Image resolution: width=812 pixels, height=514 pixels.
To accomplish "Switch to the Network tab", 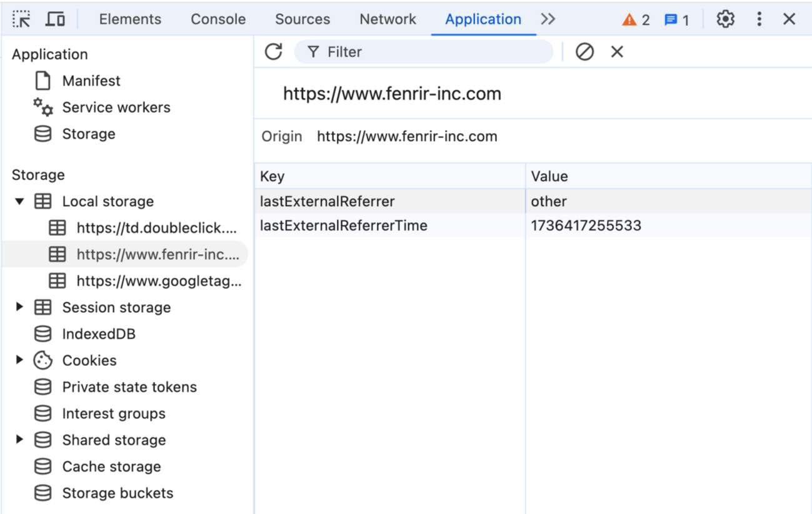I will pos(388,19).
